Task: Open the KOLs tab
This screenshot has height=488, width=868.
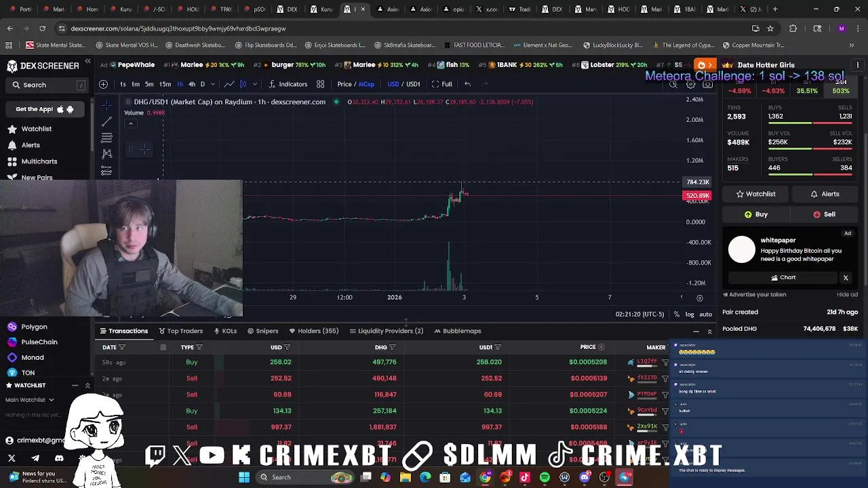Action: [225, 331]
